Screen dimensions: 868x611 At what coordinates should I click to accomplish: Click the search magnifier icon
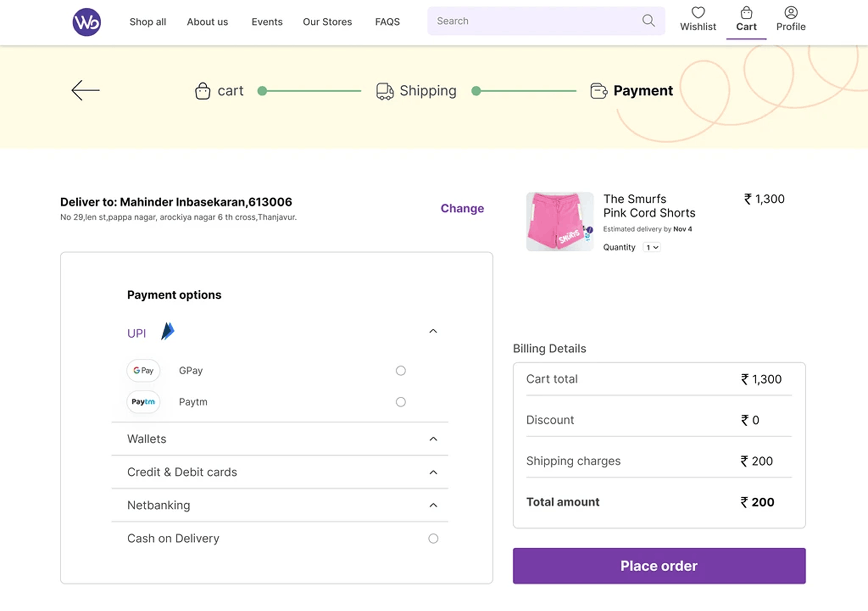pyautogui.click(x=648, y=21)
